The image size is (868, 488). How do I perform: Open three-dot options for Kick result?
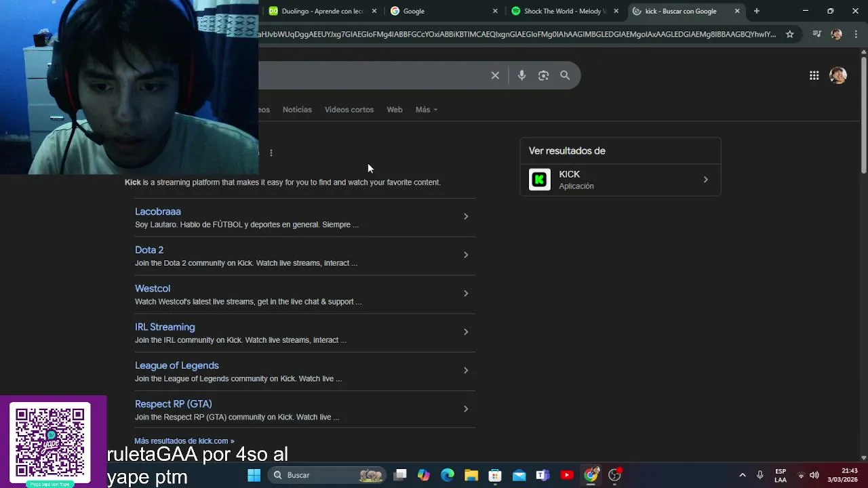[271, 152]
